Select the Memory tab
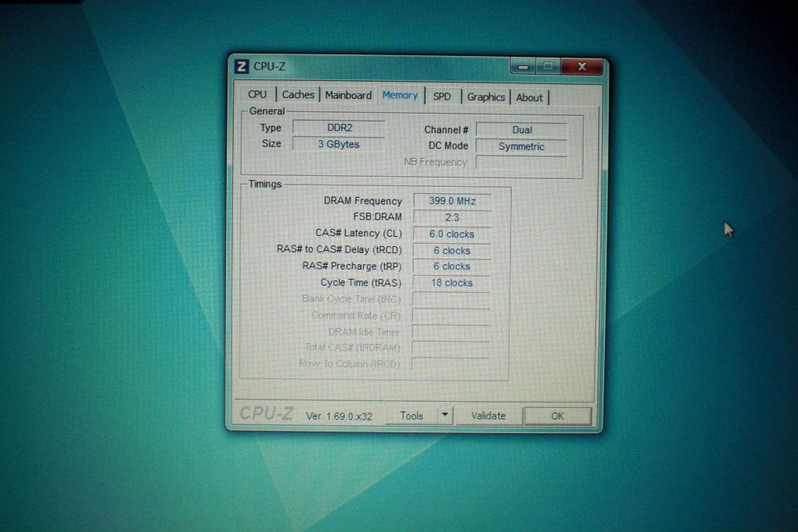Viewport: 798px width, 532px height. (x=400, y=96)
